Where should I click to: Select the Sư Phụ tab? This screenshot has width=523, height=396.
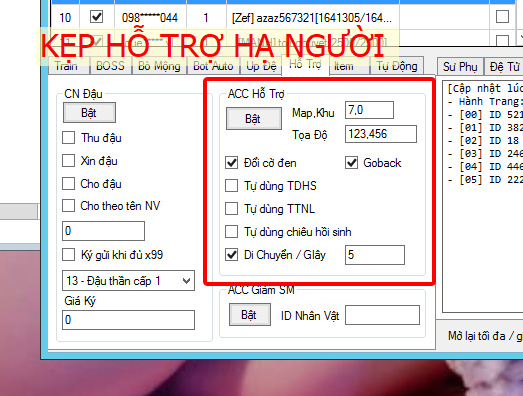pyautogui.click(x=460, y=67)
